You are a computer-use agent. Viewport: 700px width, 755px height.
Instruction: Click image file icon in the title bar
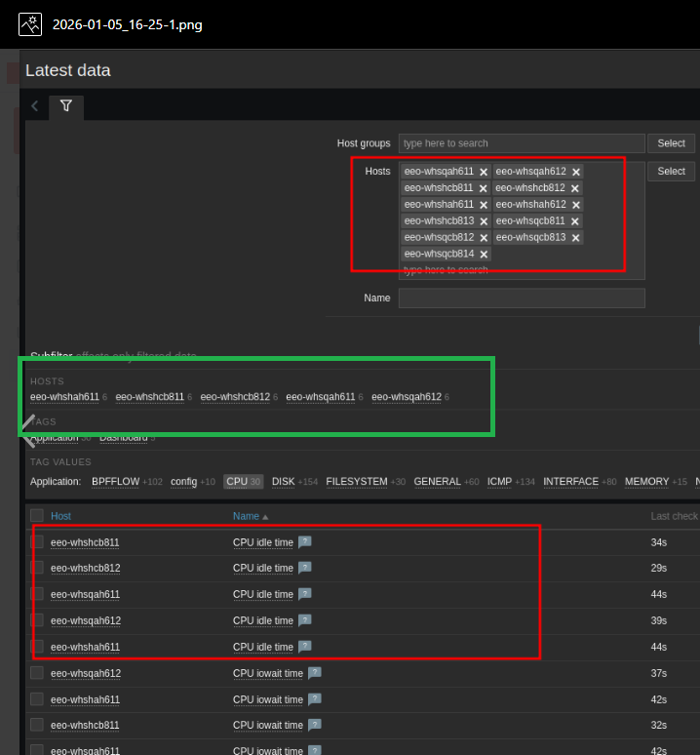[x=30, y=24]
